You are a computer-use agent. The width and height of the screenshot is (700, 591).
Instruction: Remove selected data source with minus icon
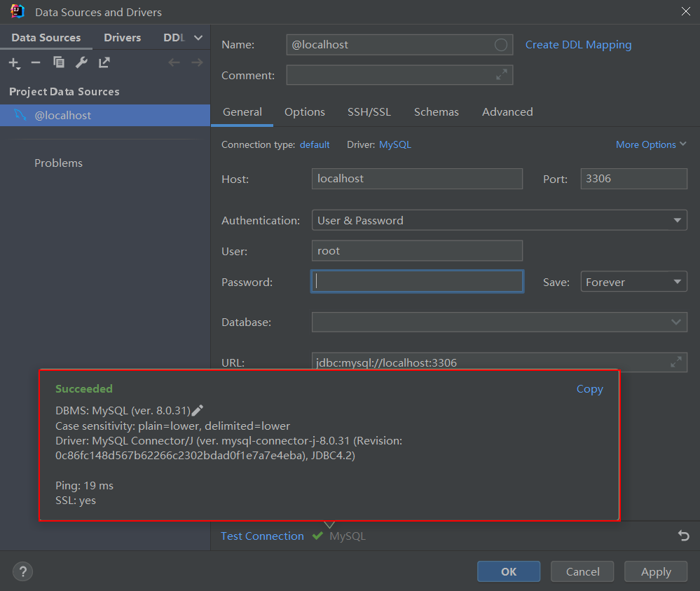pos(36,62)
